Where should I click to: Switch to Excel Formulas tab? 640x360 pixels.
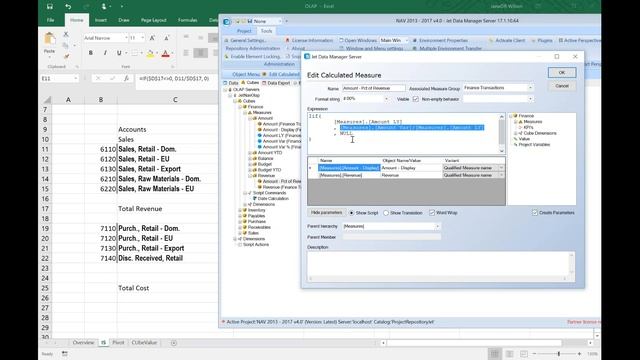[187, 20]
